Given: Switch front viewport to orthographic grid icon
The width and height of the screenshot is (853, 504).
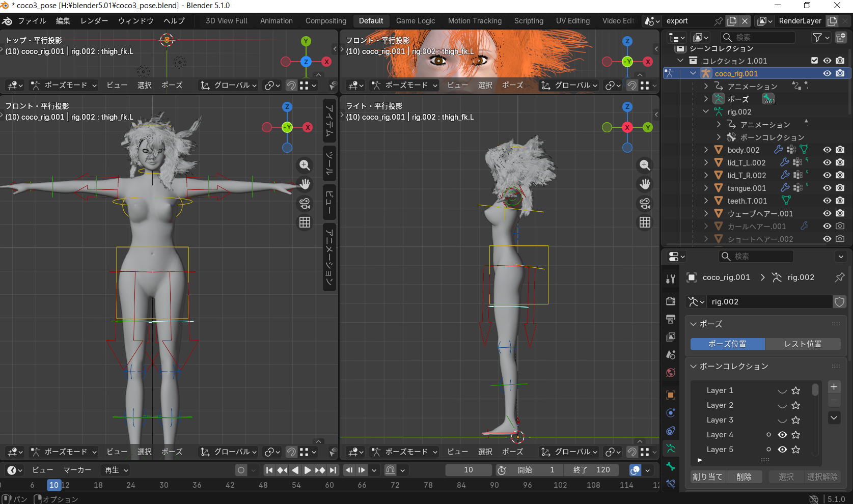Looking at the screenshot, I should 305,222.
